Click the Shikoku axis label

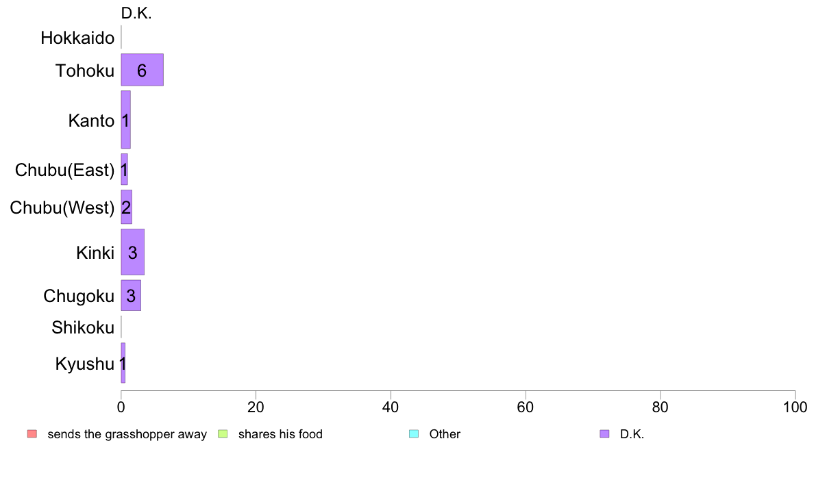[x=82, y=327]
